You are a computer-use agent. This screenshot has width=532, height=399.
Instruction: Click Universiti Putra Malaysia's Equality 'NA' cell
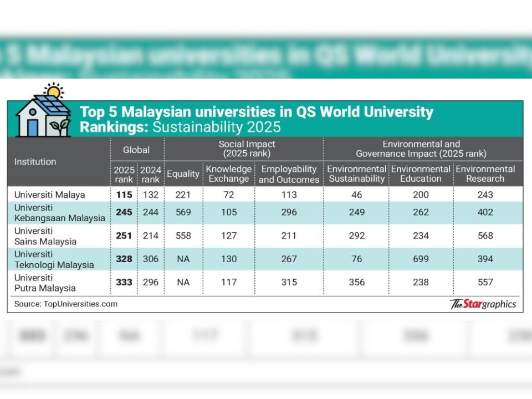point(183,282)
